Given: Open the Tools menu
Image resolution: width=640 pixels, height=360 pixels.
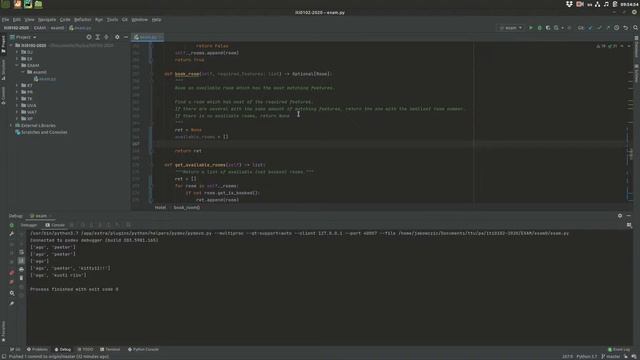Looking at the screenshot, I should [112, 20].
